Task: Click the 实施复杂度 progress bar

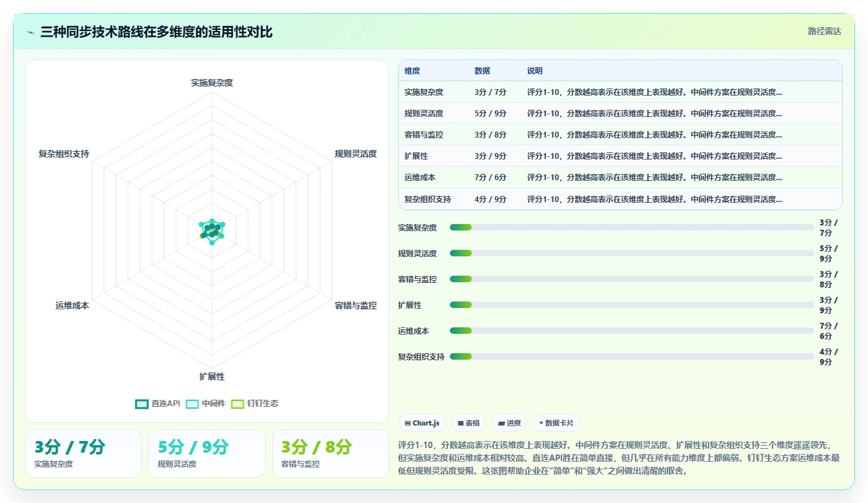Action: (x=632, y=227)
